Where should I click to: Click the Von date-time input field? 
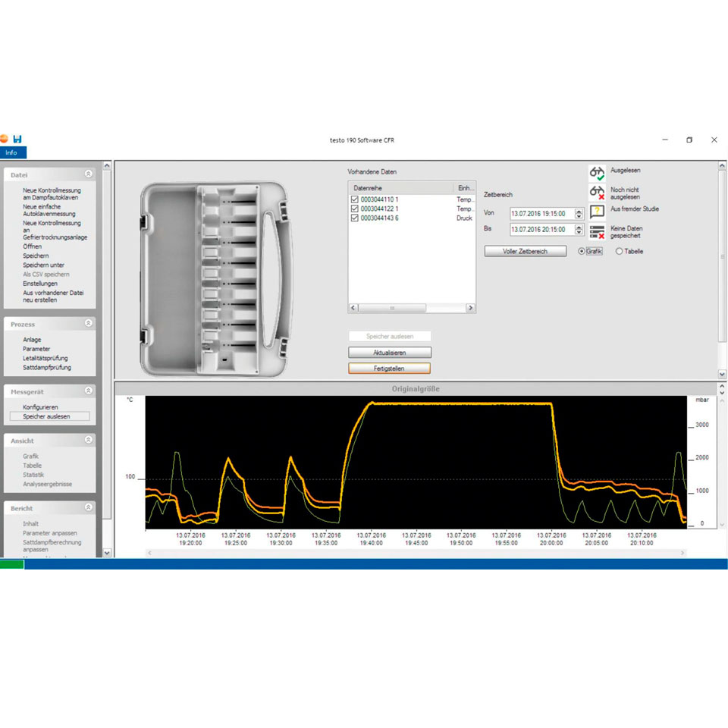541,214
